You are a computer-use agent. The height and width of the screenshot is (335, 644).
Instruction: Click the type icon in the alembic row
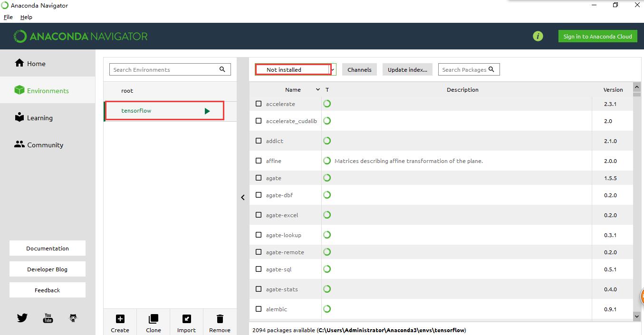(x=327, y=309)
